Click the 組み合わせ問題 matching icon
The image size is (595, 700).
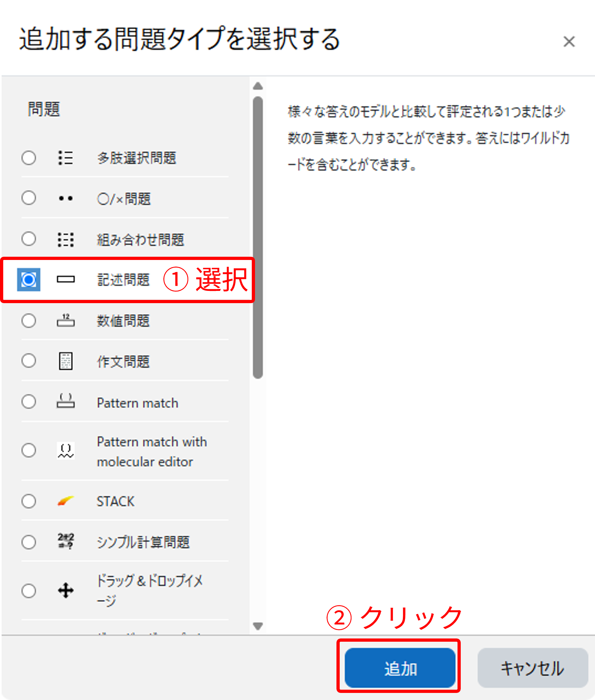click(x=65, y=240)
